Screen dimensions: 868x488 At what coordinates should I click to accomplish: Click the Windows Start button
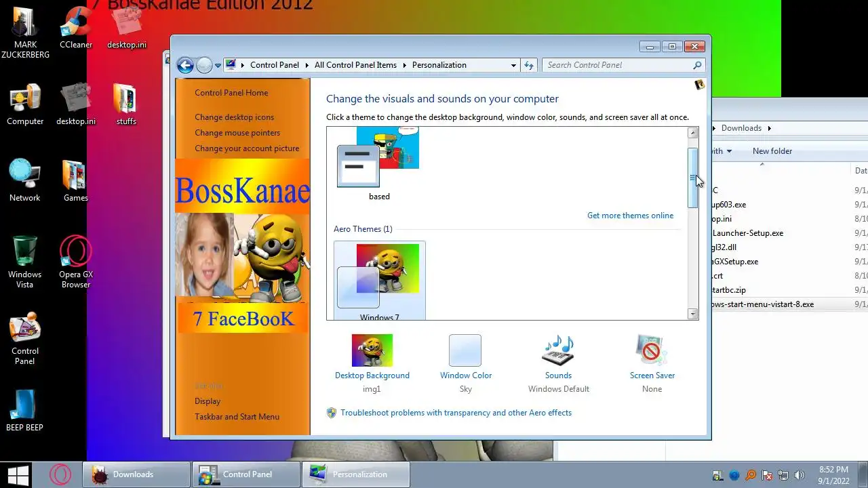click(x=18, y=474)
